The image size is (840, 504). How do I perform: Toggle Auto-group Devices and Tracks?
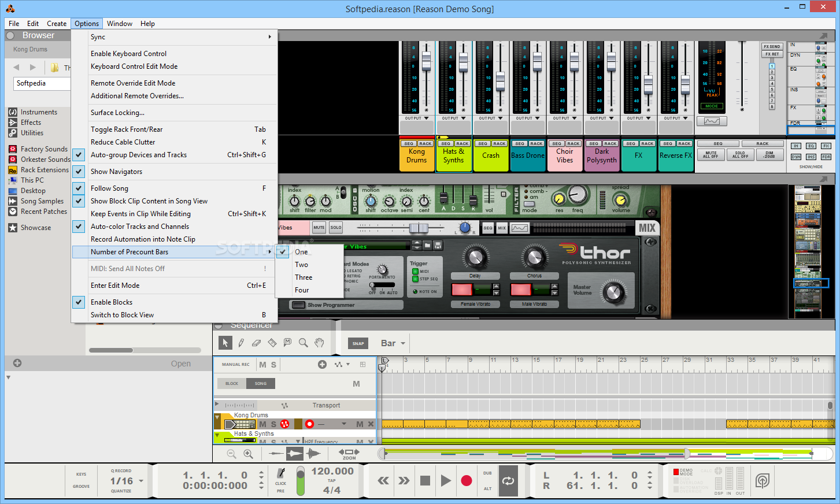pyautogui.click(x=175, y=155)
